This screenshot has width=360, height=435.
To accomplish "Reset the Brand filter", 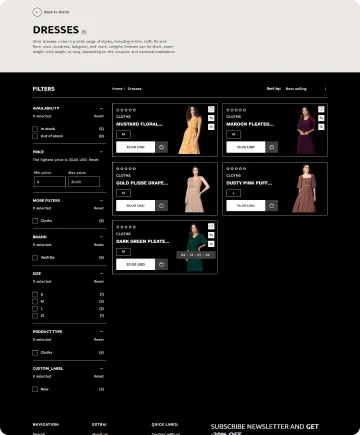I will [99, 245].
